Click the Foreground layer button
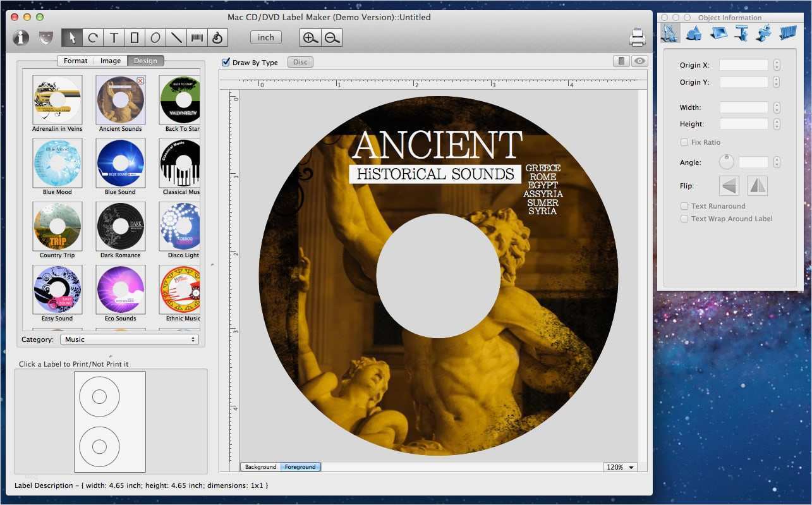This screenshot has height=505, width=812. click(x=300, y=466)
